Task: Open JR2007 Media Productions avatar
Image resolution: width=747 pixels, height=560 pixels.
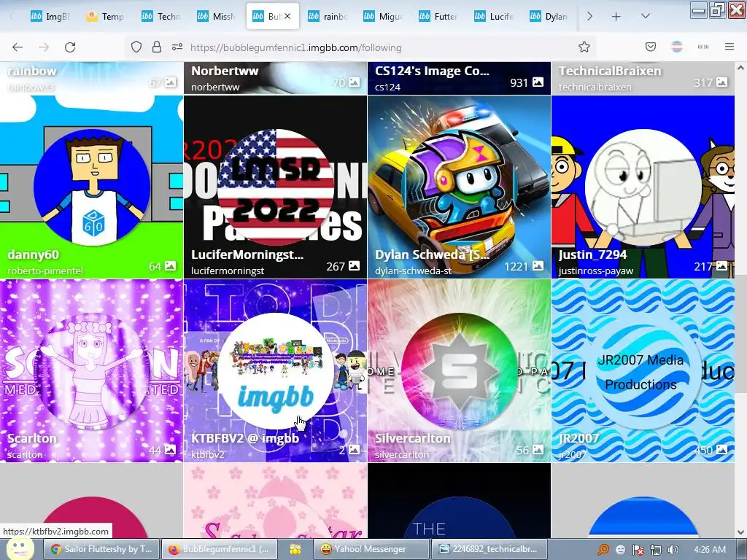Action: (x=643, y=371)
